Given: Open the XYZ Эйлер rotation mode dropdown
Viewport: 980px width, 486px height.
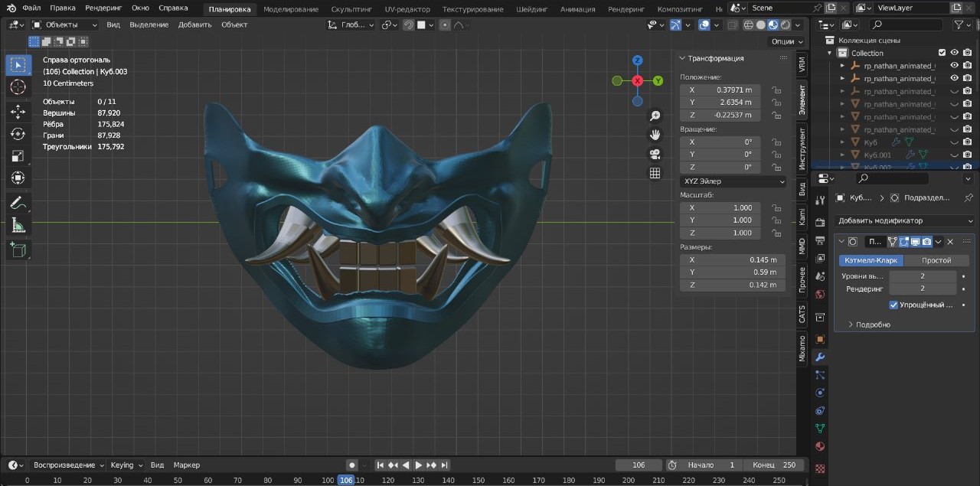Looking at the screenshot, I should pos(733,181).
